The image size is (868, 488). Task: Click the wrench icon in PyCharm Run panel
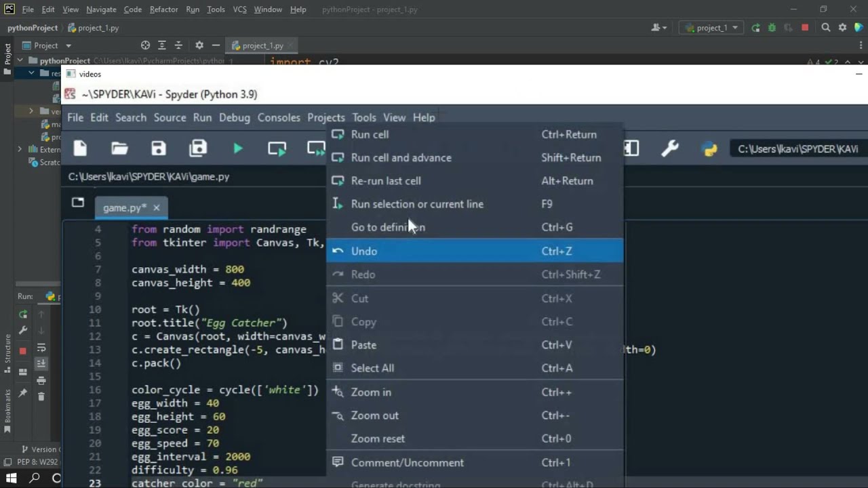click(x=22, y=331)
